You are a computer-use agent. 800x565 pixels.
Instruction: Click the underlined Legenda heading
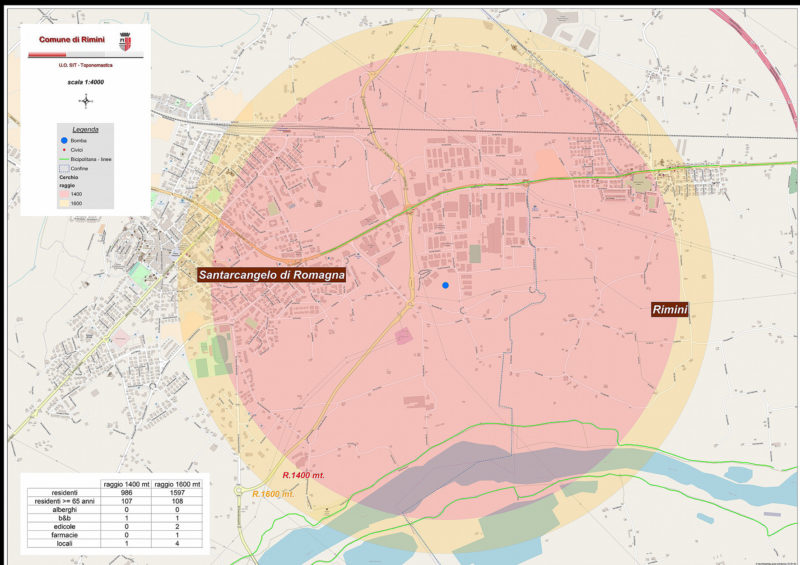tap(85, 130)
